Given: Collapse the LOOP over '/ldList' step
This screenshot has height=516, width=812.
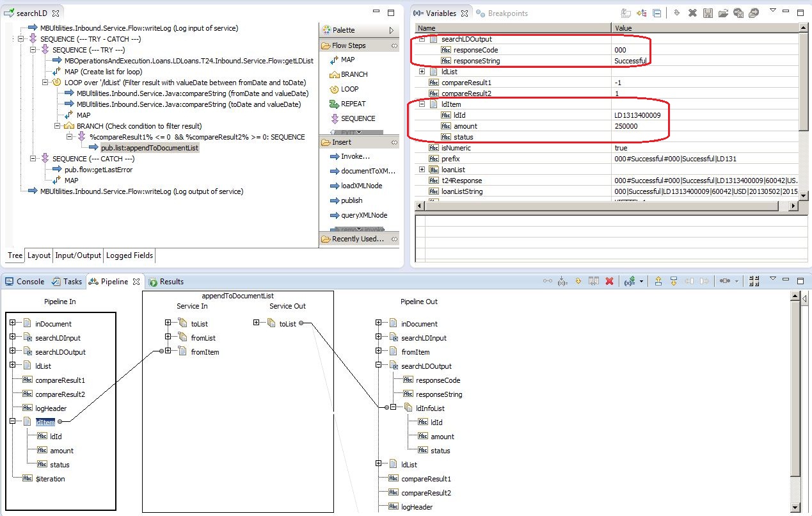Looking at the screenshot, I should [x=45, y=83].
